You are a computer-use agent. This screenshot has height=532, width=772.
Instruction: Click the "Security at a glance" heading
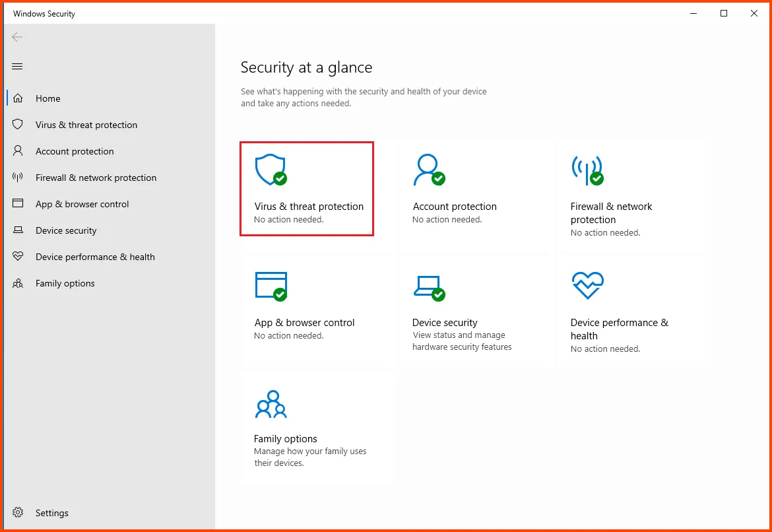click(x=306, y=67)
